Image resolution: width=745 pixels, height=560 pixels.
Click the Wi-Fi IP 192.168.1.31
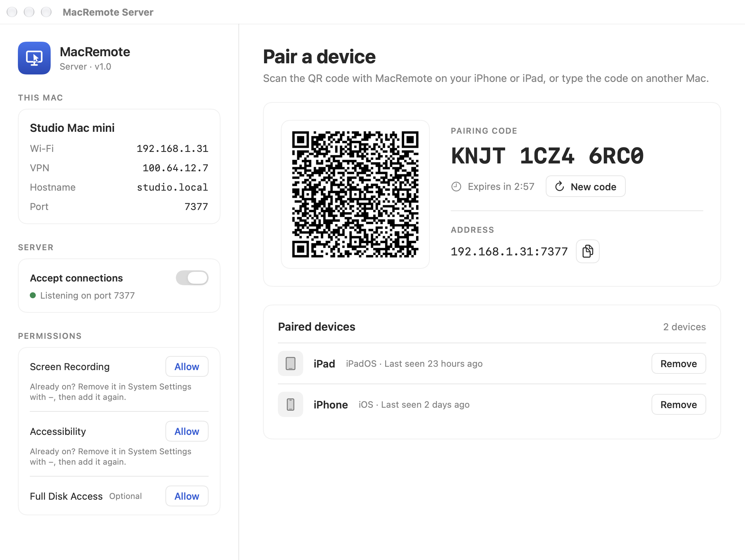click(172, 149)
